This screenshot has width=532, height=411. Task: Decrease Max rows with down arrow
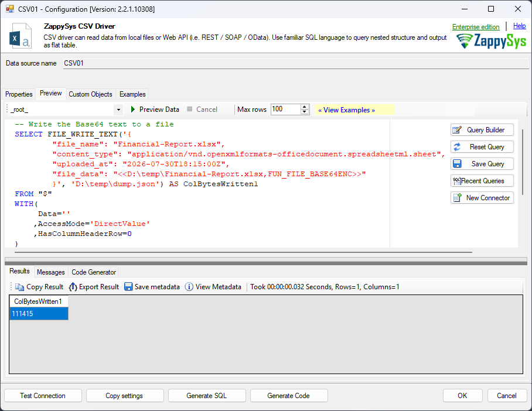pyautogui.click(x=304, y=112)
